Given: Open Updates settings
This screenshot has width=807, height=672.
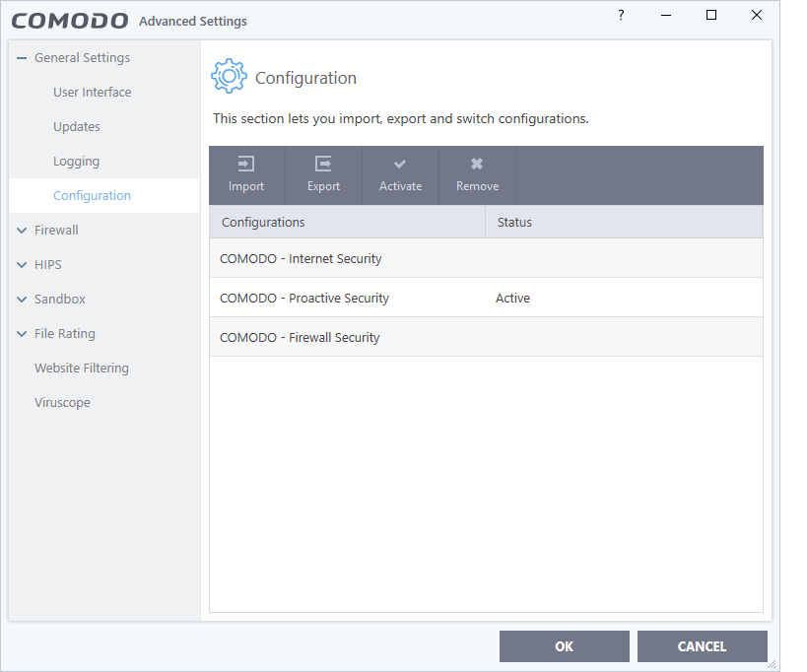Looking at the screenshot, I should (x=77, y=126).
